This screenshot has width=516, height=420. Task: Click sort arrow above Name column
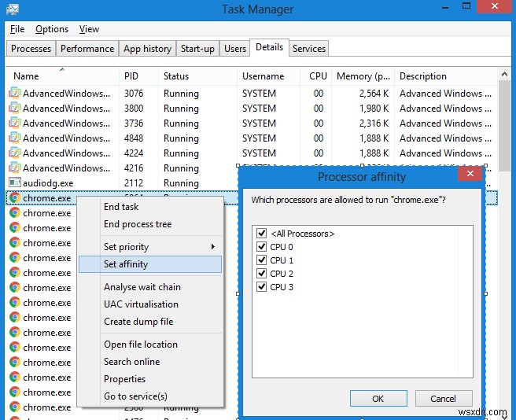[x=62, y=69]
